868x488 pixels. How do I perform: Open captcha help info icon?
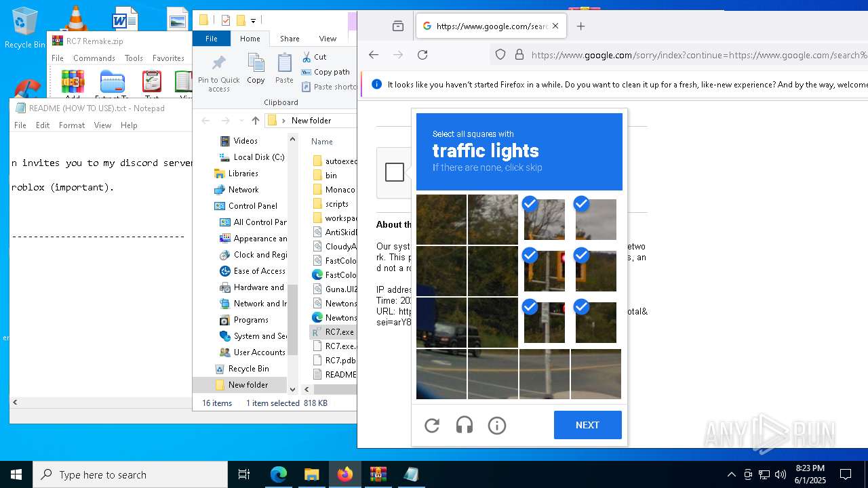point(497,426)
